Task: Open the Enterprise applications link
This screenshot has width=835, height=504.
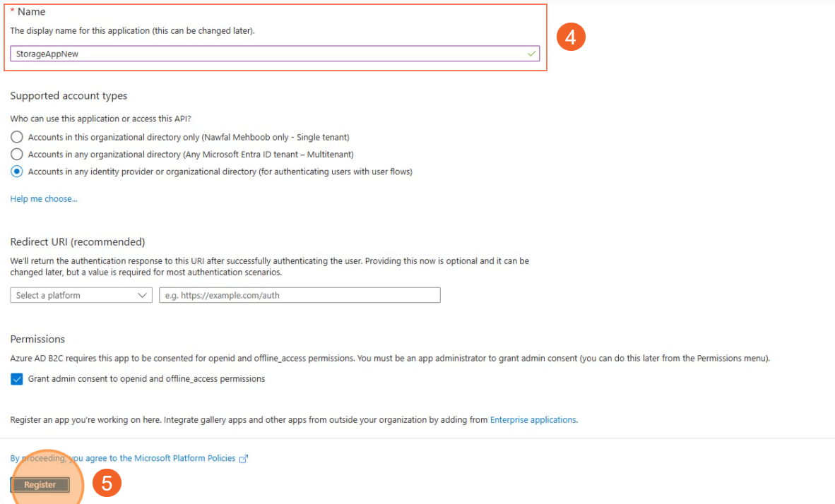Action: pyautogui.click(x=533, y=420)
